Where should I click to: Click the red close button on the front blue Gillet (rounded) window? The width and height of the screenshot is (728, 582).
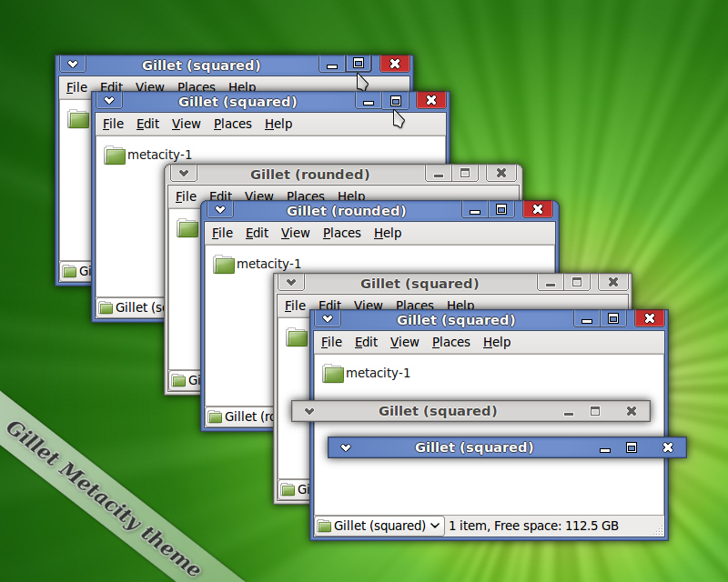(538, 209)
